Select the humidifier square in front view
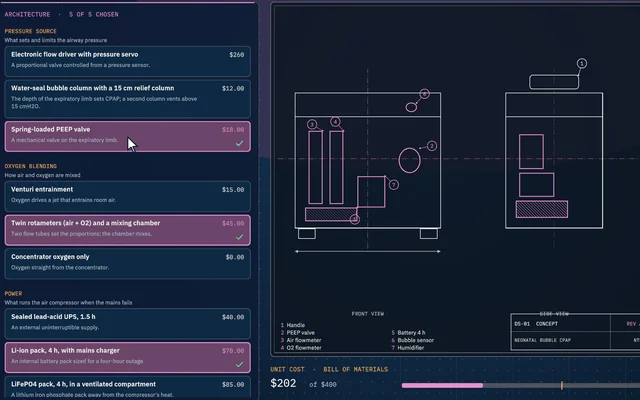 coord(371,192)
